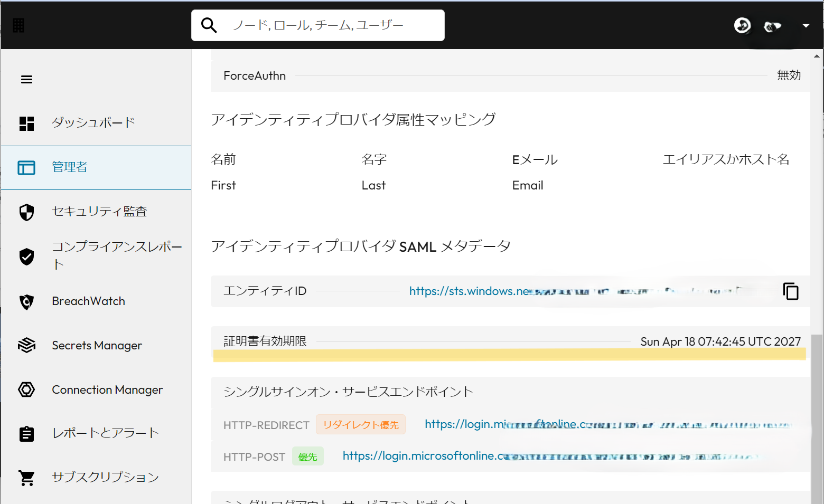The image size is (824, 504).
Task: Click the ForceAuthn label
Action: pyautogui.click(x=255, y=76)
